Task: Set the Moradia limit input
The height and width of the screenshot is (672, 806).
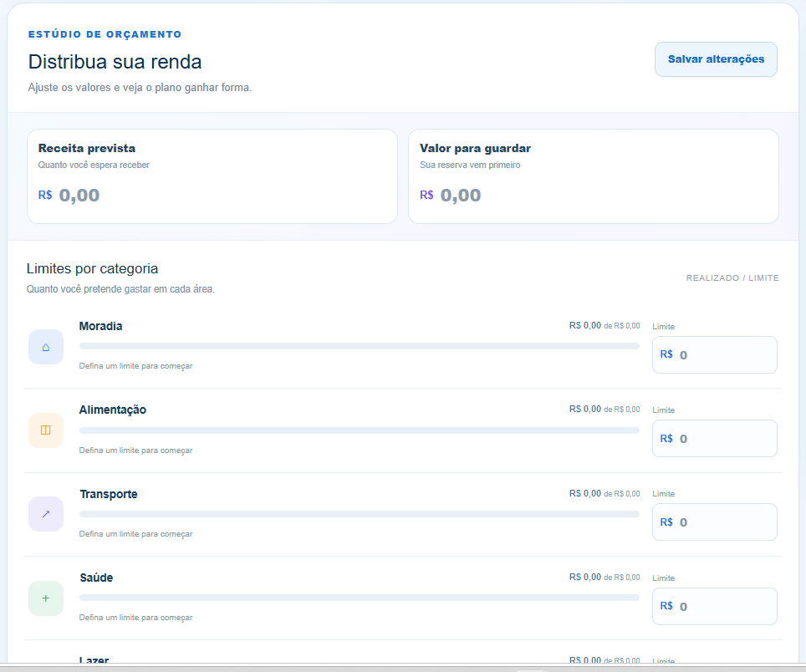Action: pos(715,354)
